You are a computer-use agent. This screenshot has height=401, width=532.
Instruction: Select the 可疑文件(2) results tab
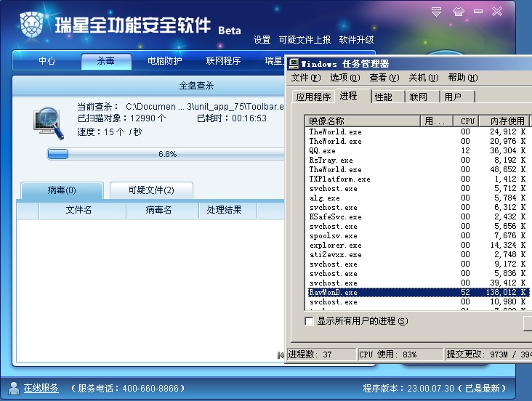(x=151, y=190)
